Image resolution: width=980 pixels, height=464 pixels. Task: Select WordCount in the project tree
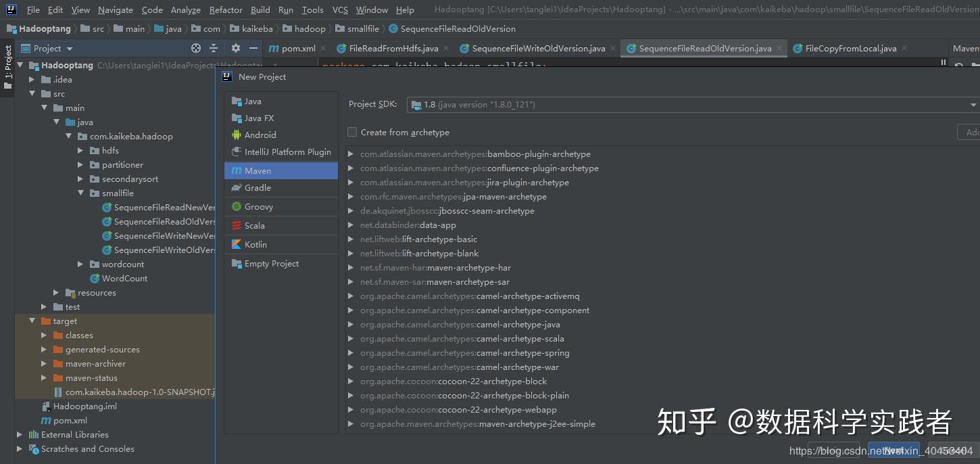pos(124,278)
